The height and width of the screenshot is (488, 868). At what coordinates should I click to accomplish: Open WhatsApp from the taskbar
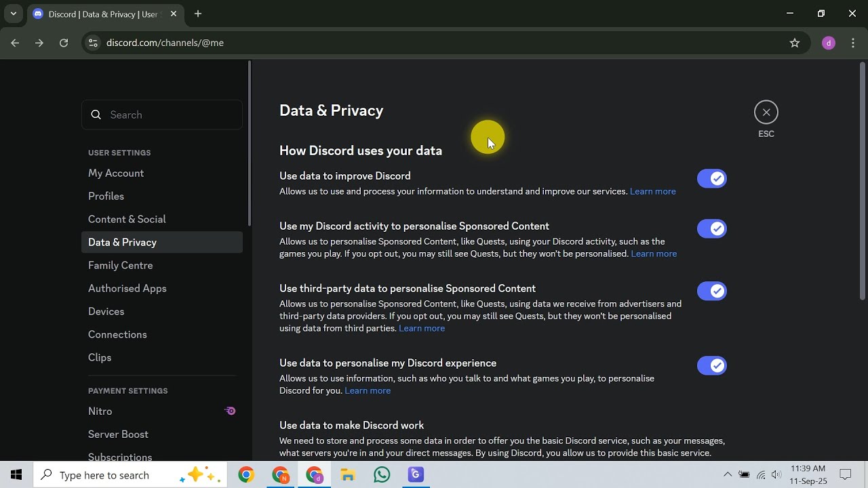[x=382, y=475]
